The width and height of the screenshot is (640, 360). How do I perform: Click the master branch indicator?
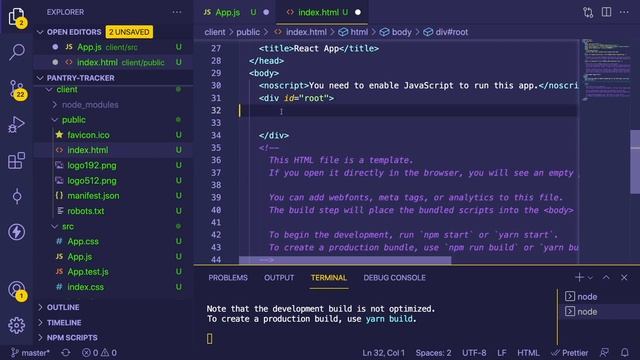pyautogui.click(x=30, y=353)
